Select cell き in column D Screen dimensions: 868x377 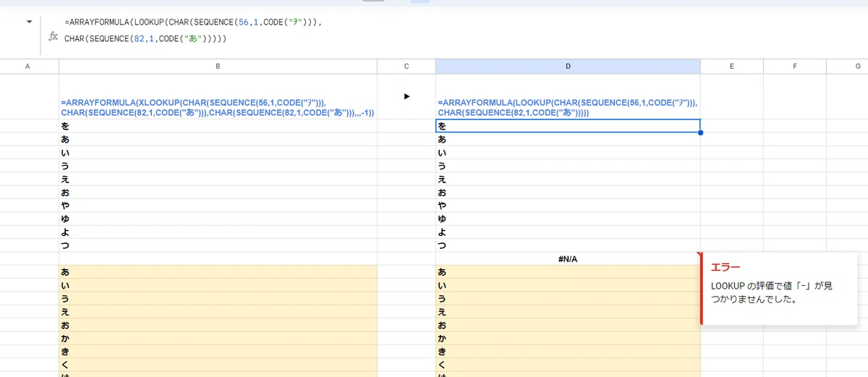pos(568,352)
